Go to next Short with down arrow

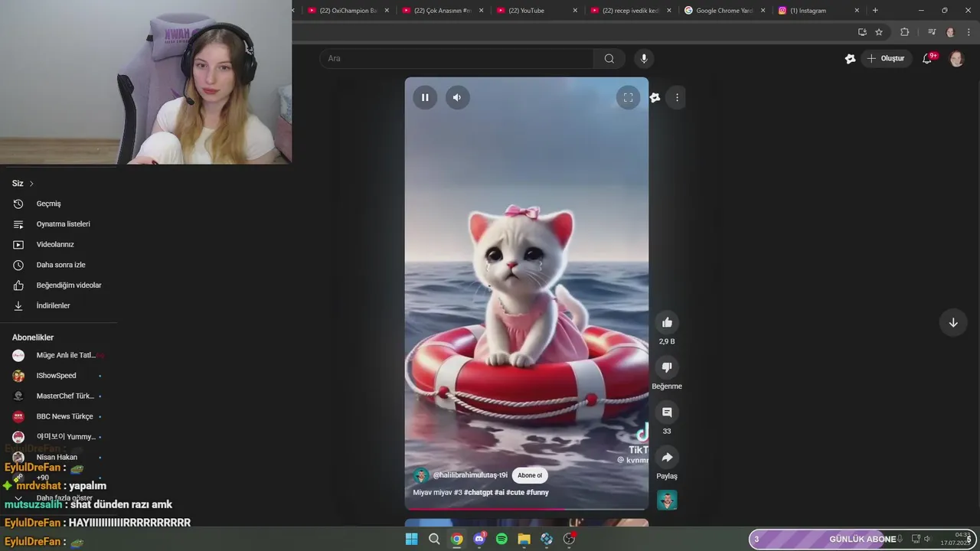[x=953, y=322]
